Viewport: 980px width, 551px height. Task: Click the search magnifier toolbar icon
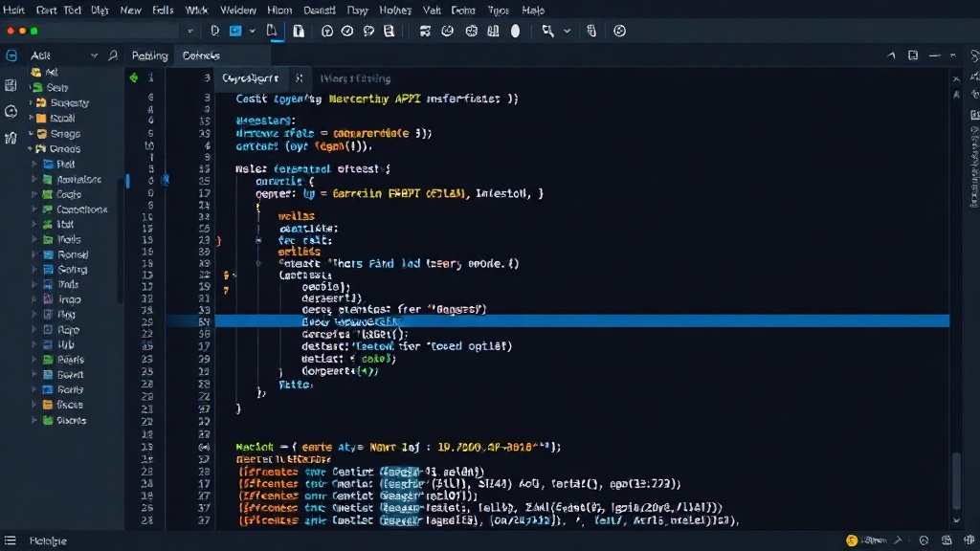point(547,32)
